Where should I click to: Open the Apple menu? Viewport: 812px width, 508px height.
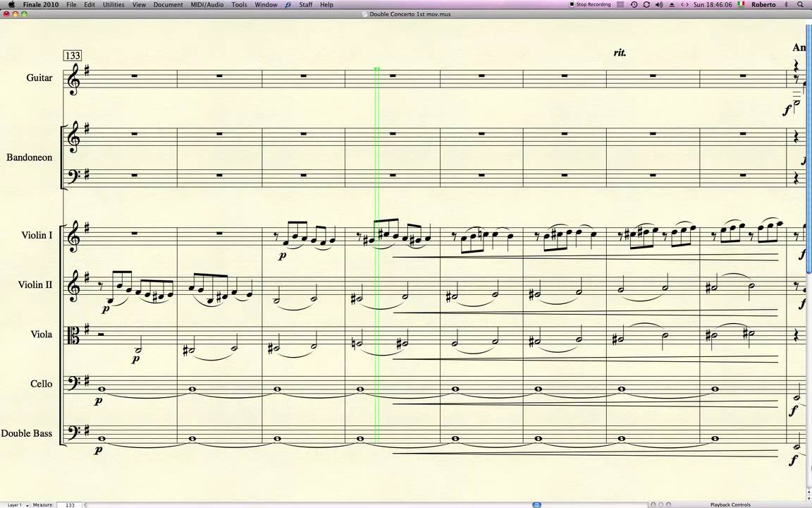click(11, 4)
